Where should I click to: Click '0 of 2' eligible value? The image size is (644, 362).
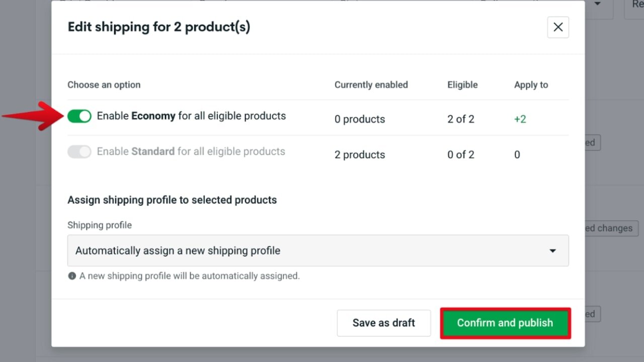[x=461, y=155]
